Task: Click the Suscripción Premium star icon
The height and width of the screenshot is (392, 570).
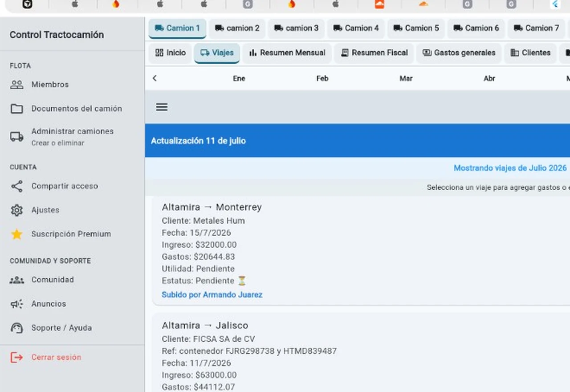Action: 16,234
